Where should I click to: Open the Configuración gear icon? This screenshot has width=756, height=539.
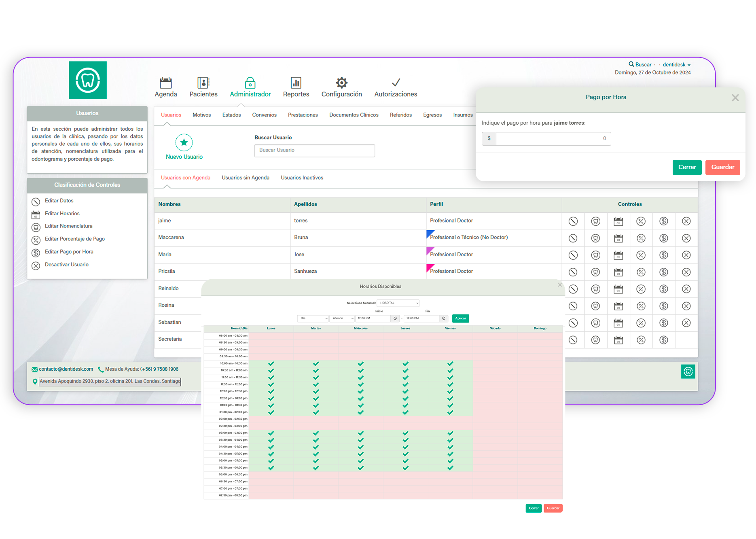pyautogui.click(x=341, y=83)
